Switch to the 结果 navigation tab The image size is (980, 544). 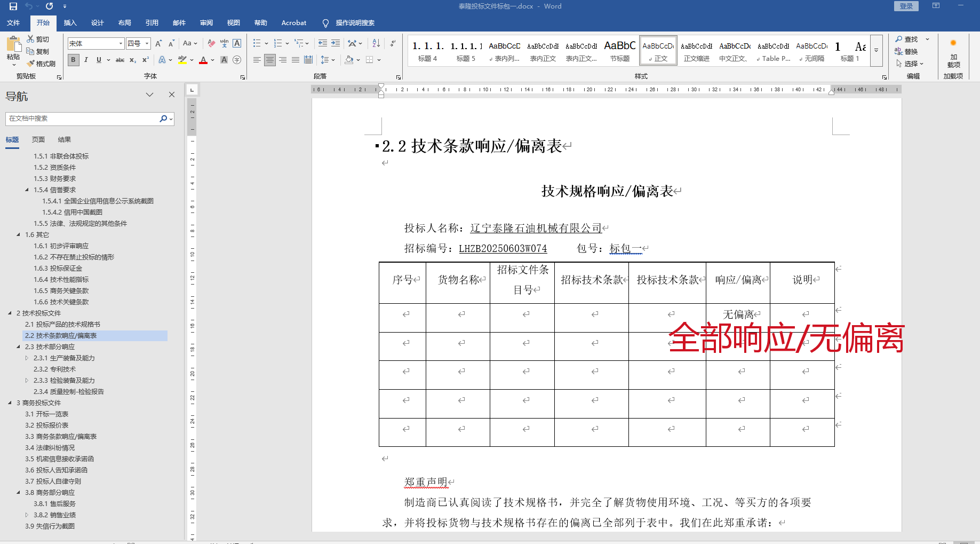pyautogui.click(x=65, y=140)
